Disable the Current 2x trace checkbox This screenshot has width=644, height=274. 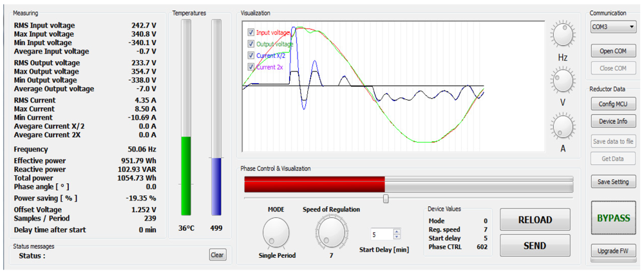click(251, 66)
